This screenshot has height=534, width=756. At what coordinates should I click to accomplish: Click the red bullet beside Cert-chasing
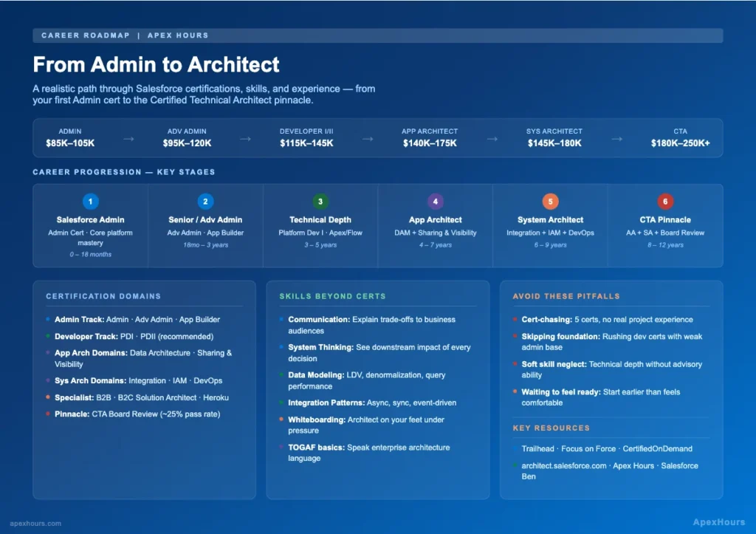pos(515,320)
